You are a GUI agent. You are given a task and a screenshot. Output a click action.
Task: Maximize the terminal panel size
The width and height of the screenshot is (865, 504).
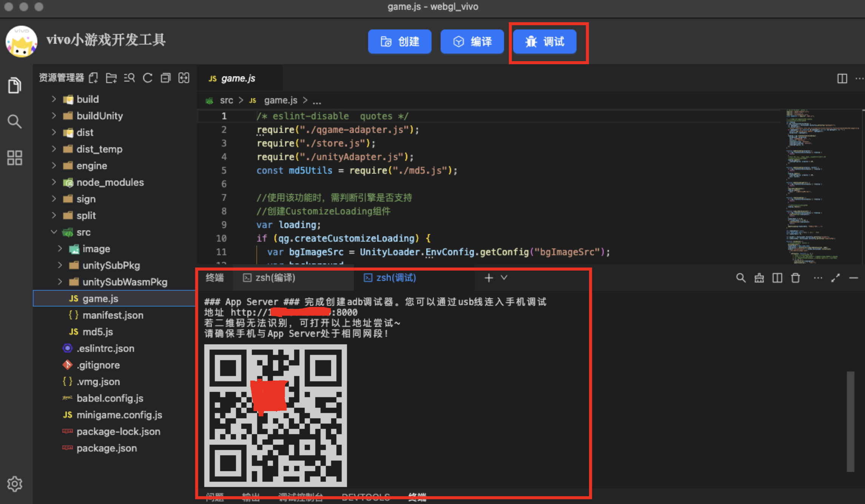click(x=836, y=278)
